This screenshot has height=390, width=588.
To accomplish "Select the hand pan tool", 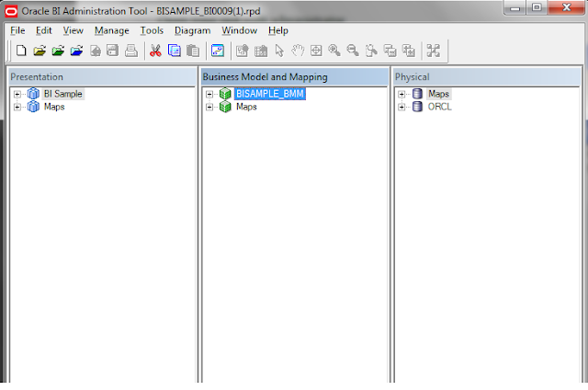I will point(298,51).
